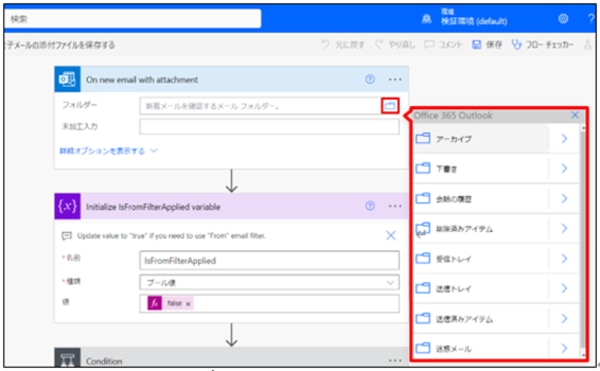This screenshot has width=600, height=371.
Task: Open the ... menu of On new email trigger
Action: pyautogui.click(x=395, y=80)
